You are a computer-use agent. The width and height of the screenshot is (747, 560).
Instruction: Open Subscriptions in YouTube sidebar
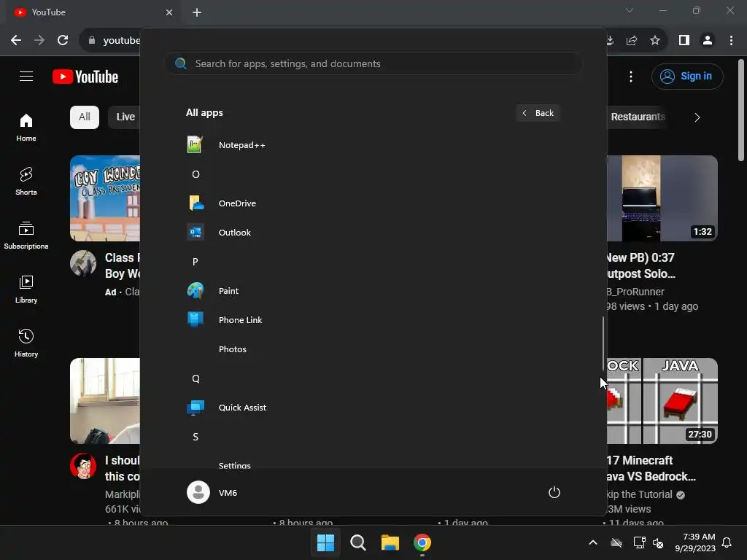(x=26, y=236)
